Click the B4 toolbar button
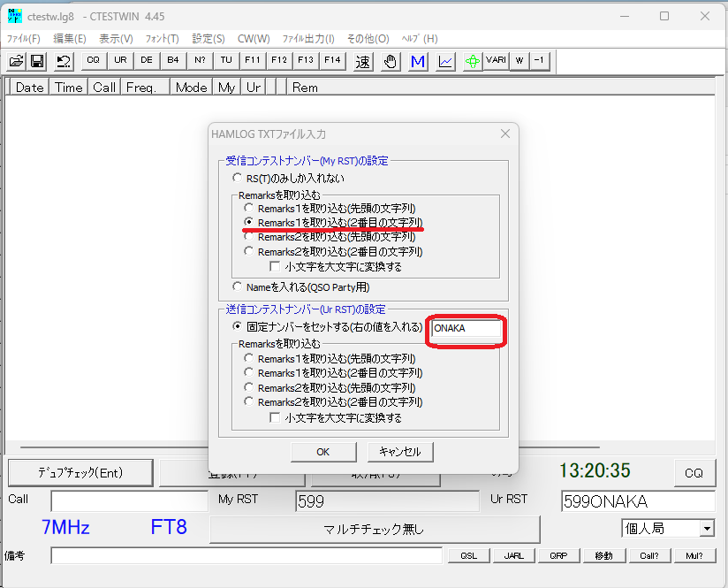The image size is (728, 588). point(173,60)
